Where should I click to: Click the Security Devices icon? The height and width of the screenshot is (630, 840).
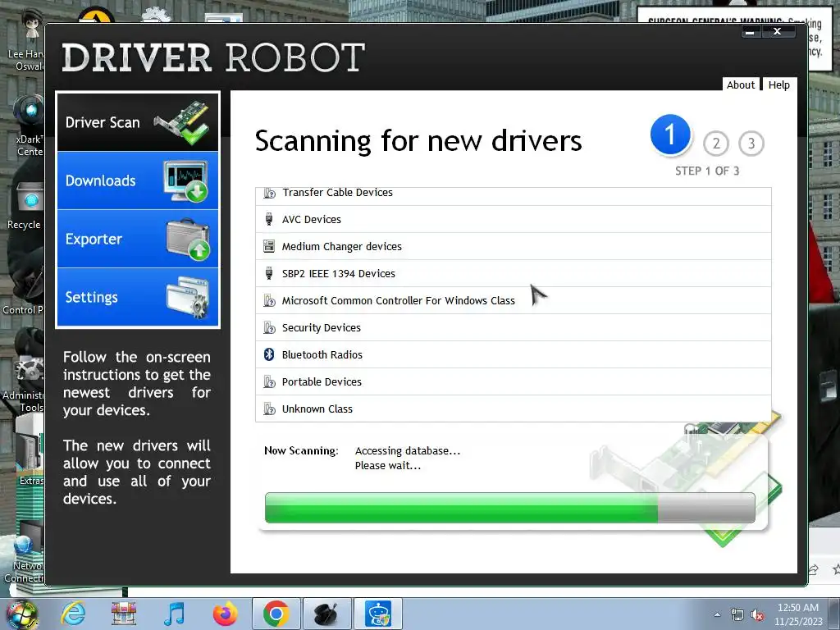click(269, 327)
